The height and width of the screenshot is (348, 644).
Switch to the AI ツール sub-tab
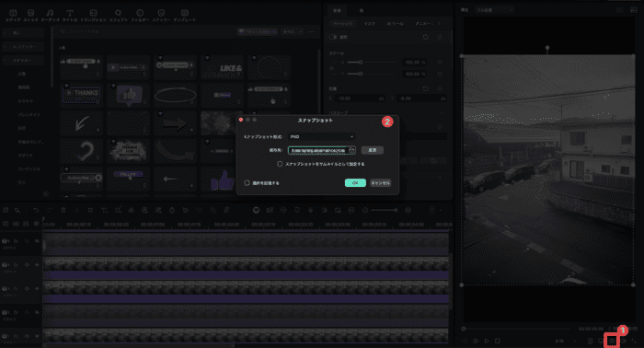[x=395, y=24]
